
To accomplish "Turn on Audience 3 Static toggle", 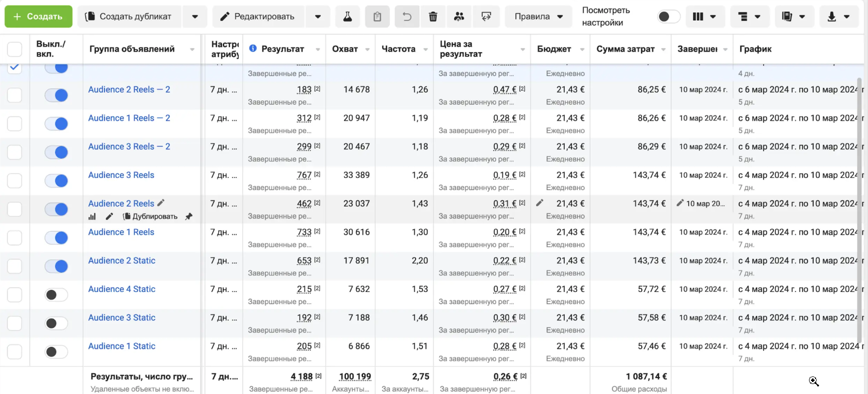I will (x=56, y=323).
